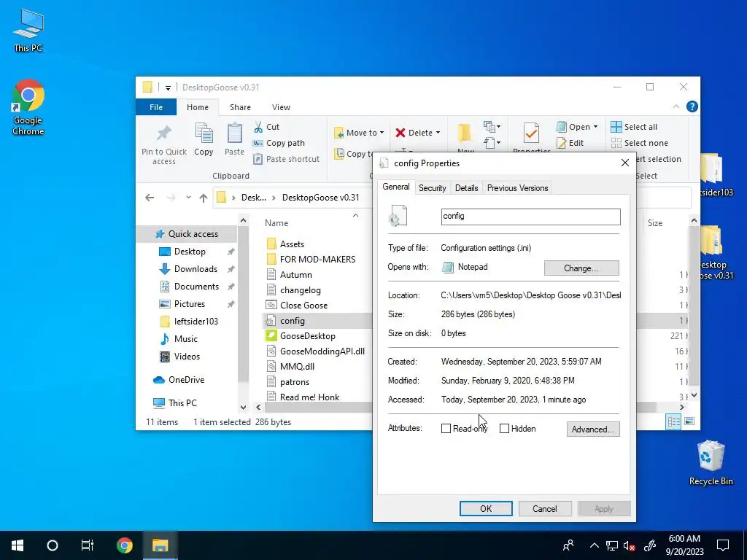747x560 pixels.
Task: Click the navigation pane scroll down arrow
Action: pyautogui.click(x=243, y=407)
